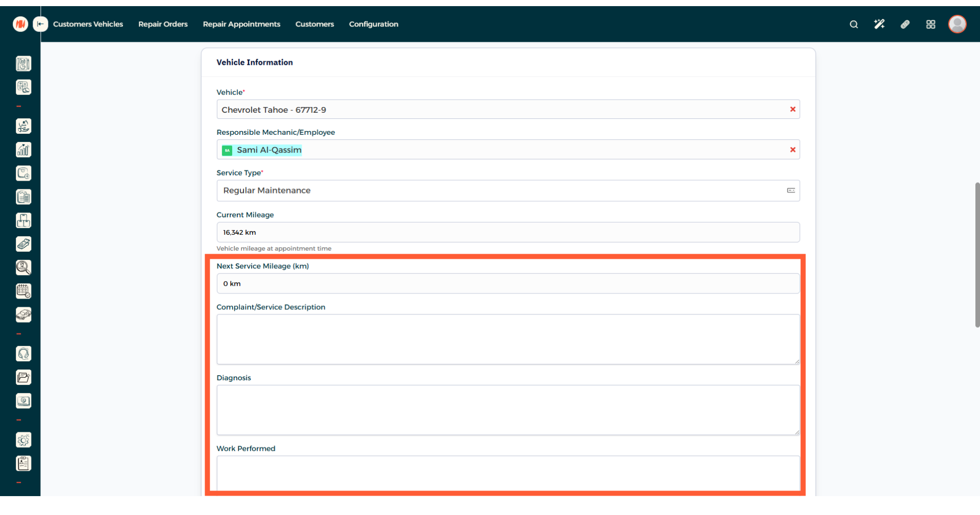The image size is (980, 515).
Task: Open the bar chart growth sidebar icon
Action: (x=23, y=150)
